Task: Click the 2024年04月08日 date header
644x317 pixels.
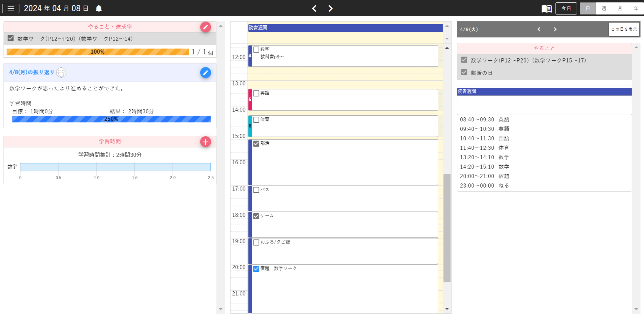Action: tap(56, 9)
